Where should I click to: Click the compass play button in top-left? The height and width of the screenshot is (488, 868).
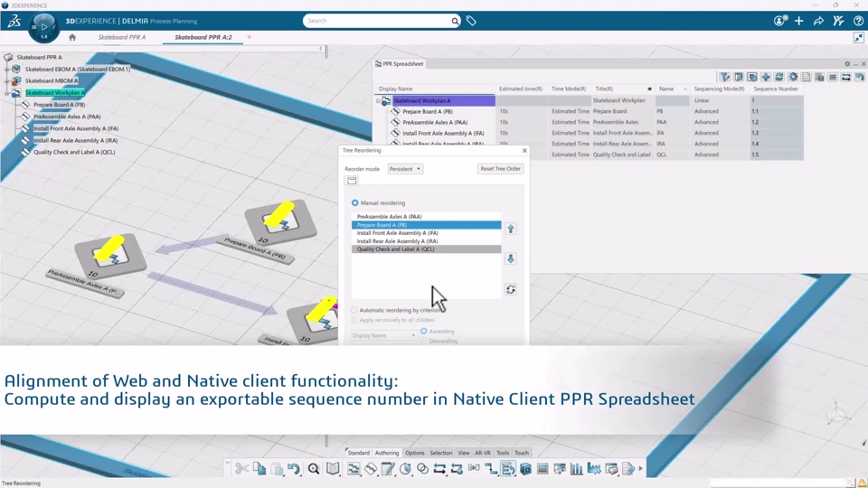(x=43, y=26)
